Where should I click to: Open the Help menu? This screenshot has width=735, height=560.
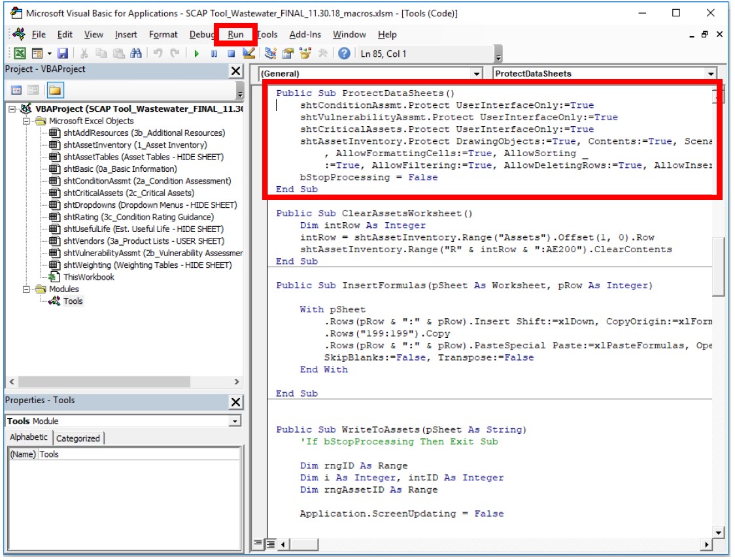point(387,35)
